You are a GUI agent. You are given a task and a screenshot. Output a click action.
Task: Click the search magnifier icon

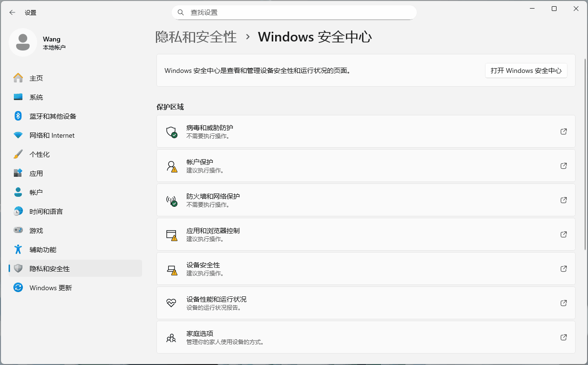181,12
